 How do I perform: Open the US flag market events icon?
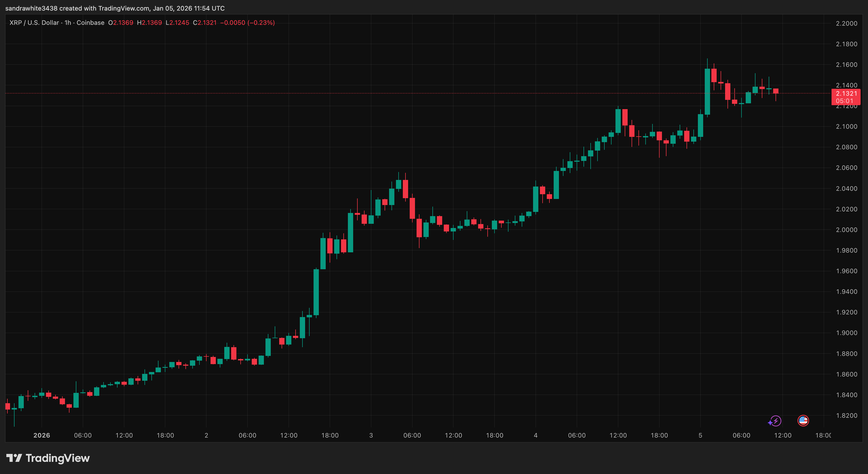[x=804, y=420]
